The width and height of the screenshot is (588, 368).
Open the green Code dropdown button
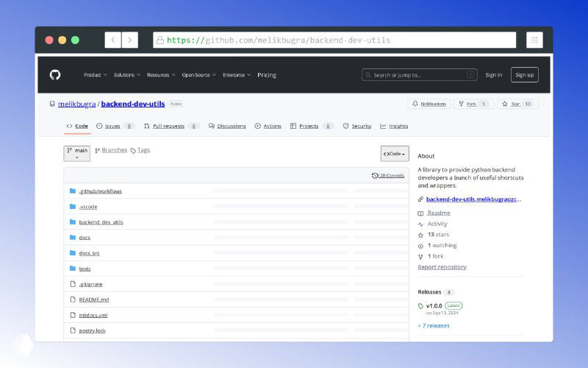(x=395, y=153)
